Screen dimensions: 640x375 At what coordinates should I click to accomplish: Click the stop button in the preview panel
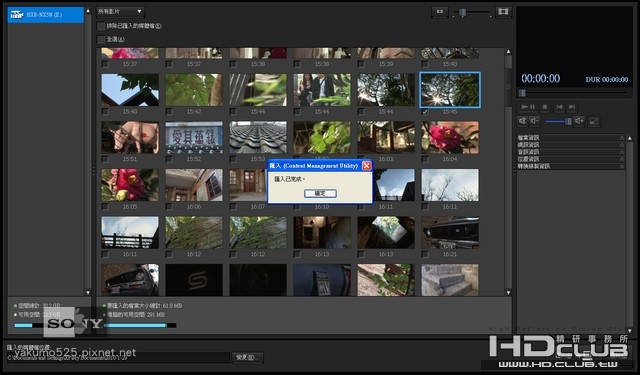coord(544,107)
